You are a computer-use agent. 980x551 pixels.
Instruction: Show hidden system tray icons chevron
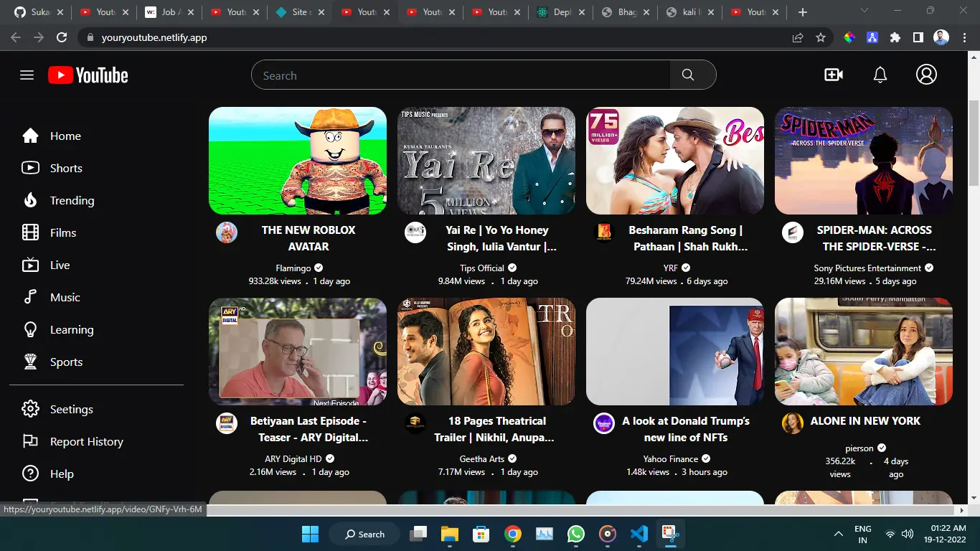tap(838, 534)
